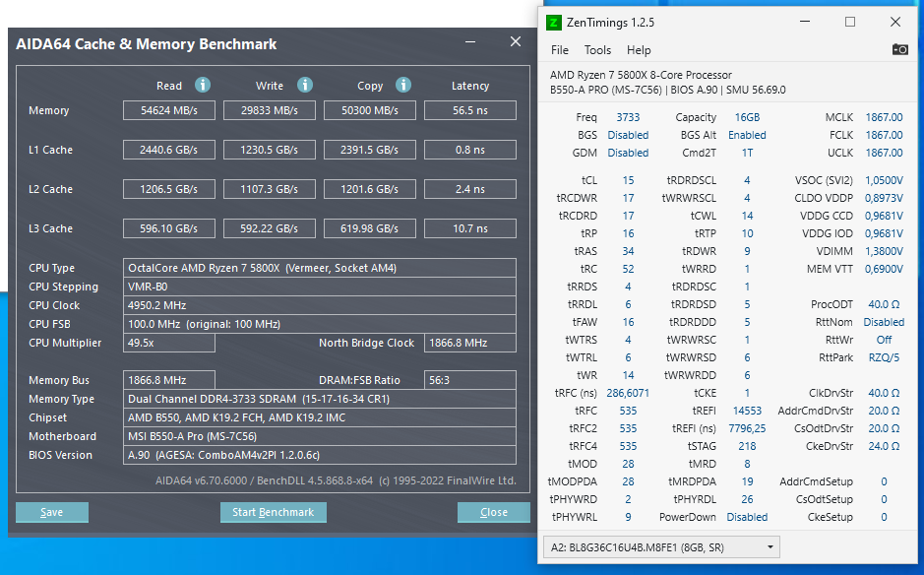
Task: Click the Capacity value 16GB in ZenTimings
Action: pos(747,117)
